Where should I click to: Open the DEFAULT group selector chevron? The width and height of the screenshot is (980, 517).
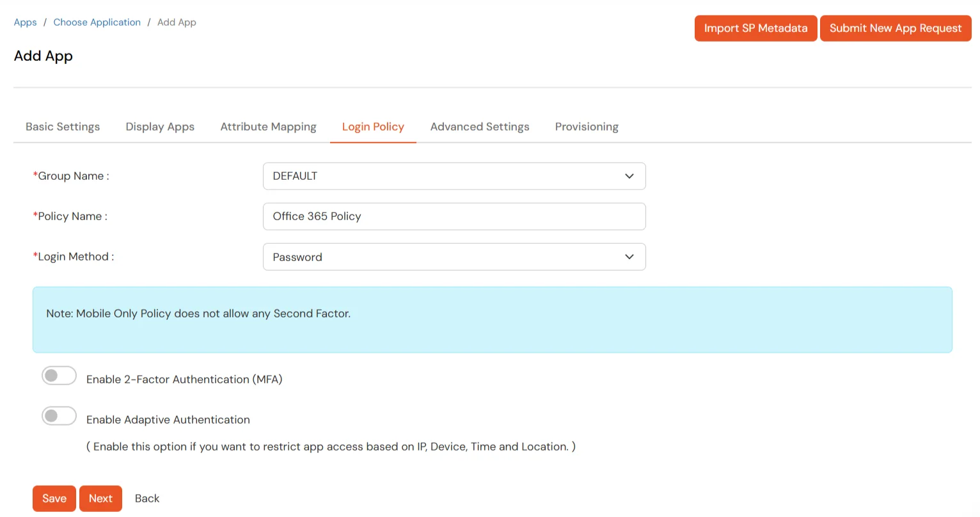click(629, 176)
